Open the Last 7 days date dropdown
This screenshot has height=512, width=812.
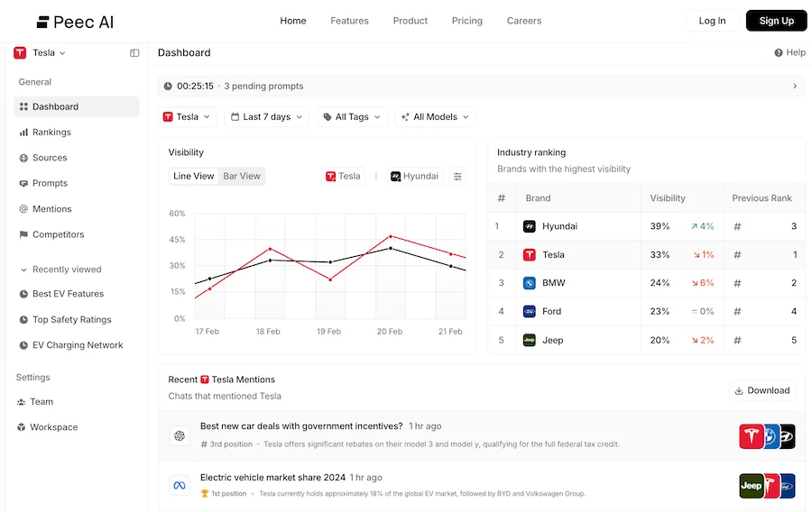pyautogui.click(x=267, y=117)
